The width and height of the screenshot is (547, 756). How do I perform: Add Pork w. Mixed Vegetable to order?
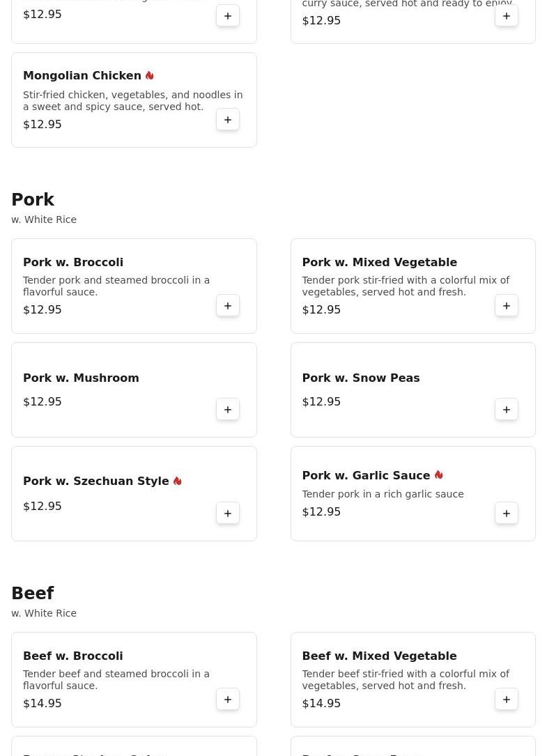pos(507,306)
